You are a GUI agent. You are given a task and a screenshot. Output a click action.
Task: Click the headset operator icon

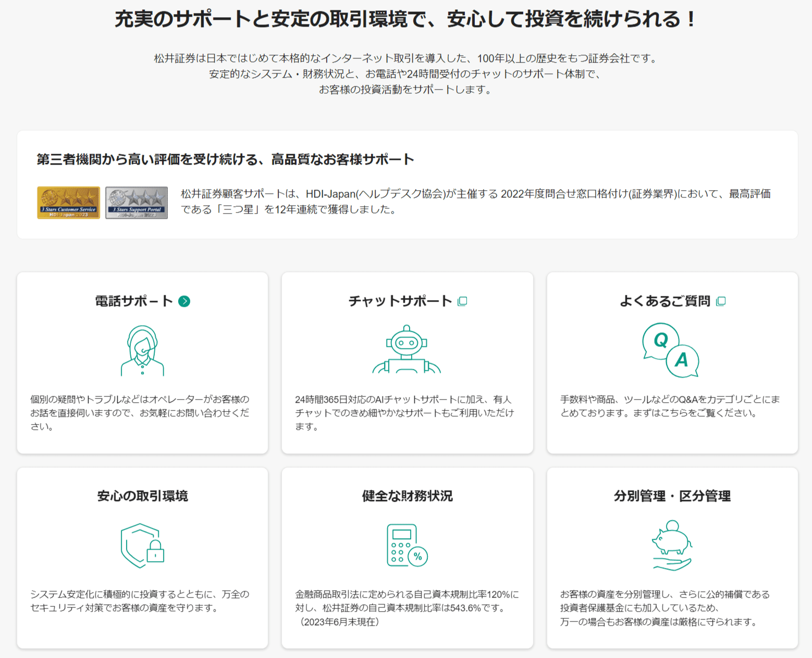point(142,350)
